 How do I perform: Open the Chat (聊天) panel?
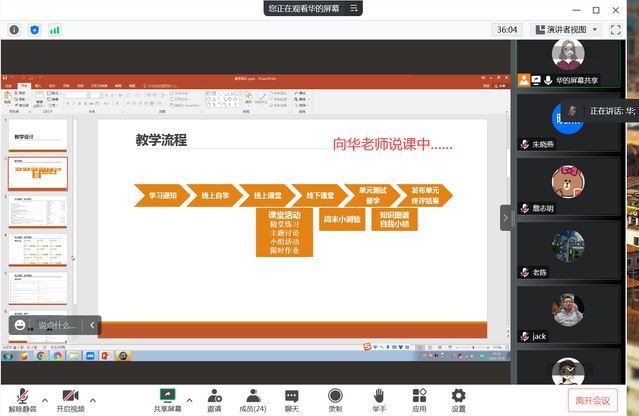[x=292, y=399]
